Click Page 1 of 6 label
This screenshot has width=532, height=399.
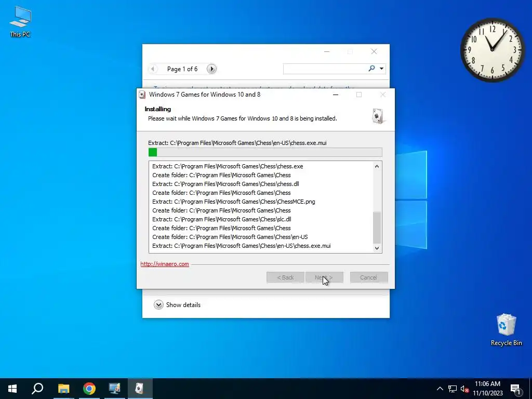(x=182, y=69)
